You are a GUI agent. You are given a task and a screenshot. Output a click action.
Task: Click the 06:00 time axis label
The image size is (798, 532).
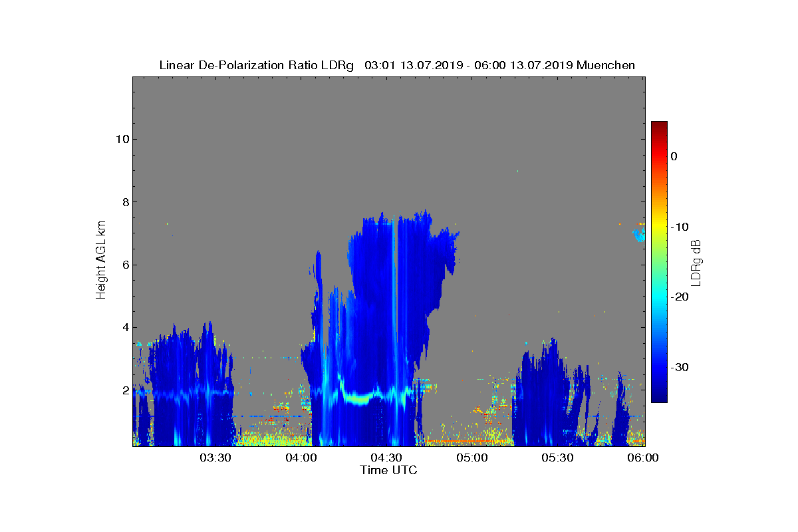pos(643,458)
